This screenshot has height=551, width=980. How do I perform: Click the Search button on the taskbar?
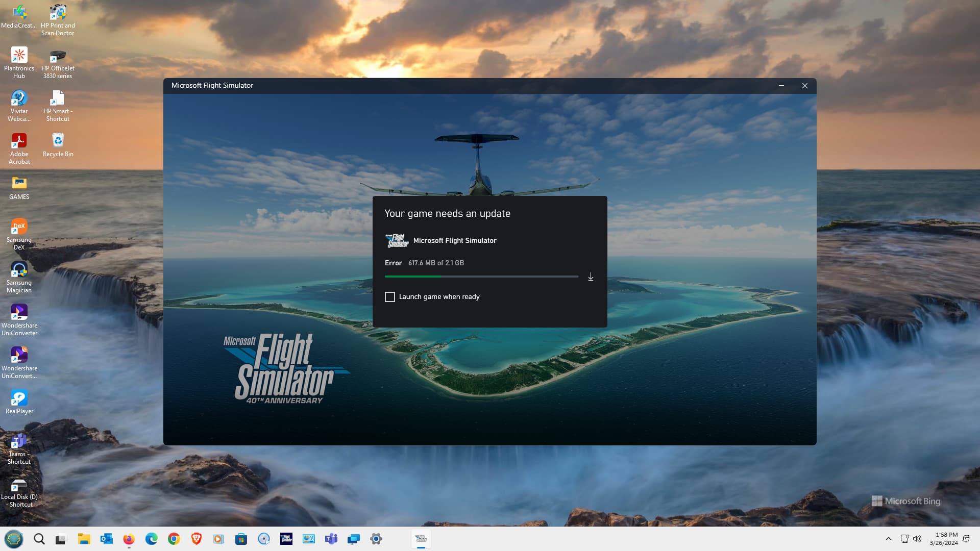point(39,539)
